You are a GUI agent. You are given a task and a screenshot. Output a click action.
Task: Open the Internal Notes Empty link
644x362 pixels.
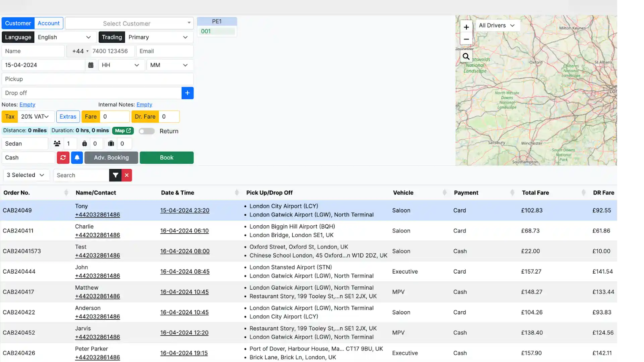coord(144,105)
